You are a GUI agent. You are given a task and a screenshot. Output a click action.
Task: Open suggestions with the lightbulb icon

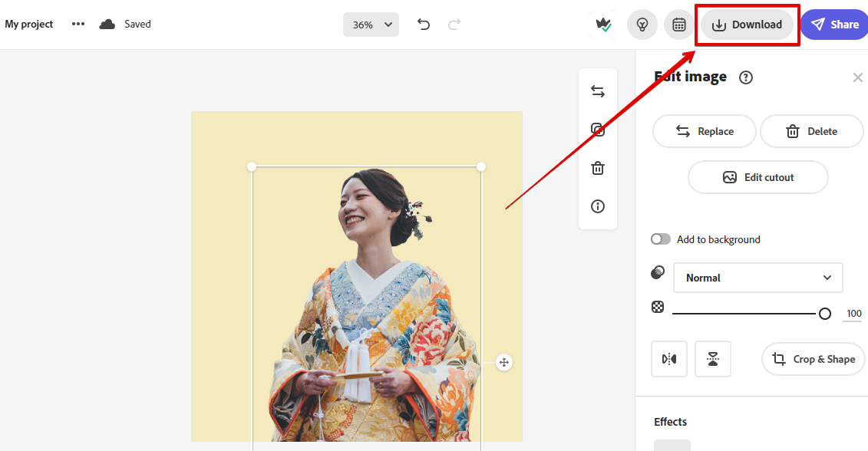[642, 24]
